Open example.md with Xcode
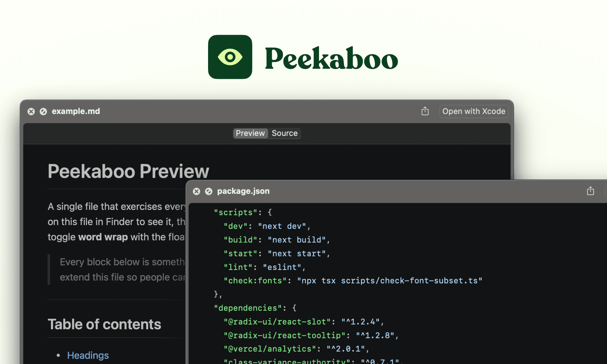Screen dimensions: 607x364 (474, 111)
